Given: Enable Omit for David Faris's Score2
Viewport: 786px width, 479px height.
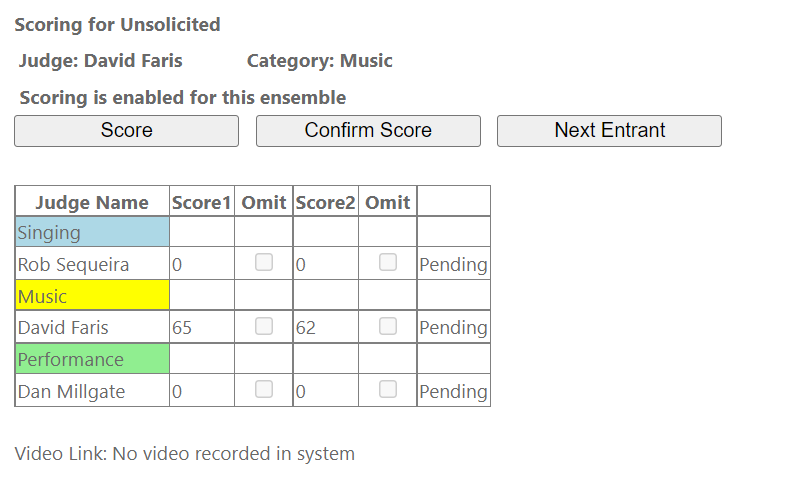Looking at the screenshot, I should (388, 326).
